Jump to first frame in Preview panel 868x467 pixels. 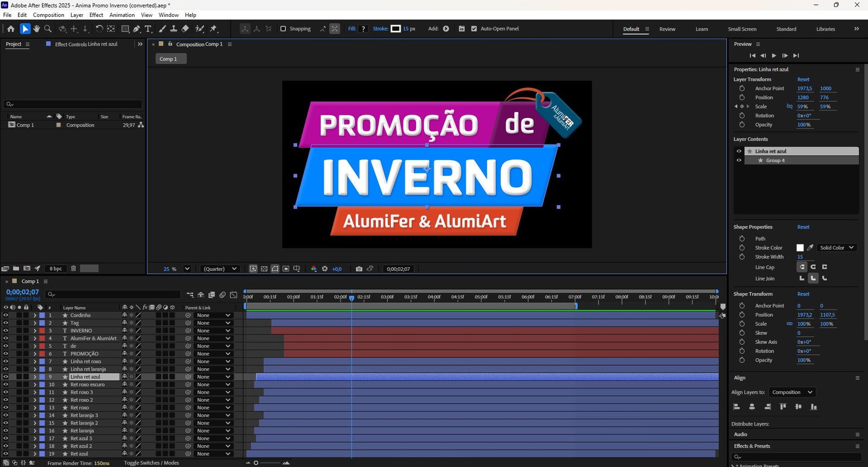coord(752,55)
